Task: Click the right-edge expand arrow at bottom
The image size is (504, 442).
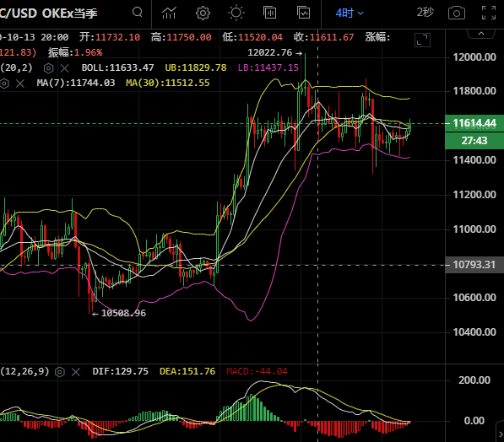Action: [x=500, y=434]
